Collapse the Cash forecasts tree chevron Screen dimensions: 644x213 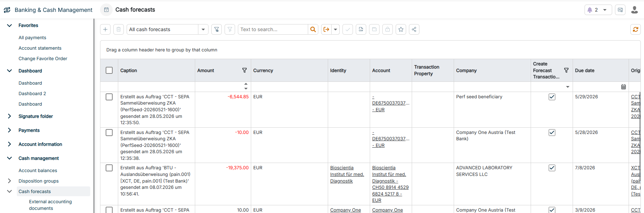tap(9, 191)
